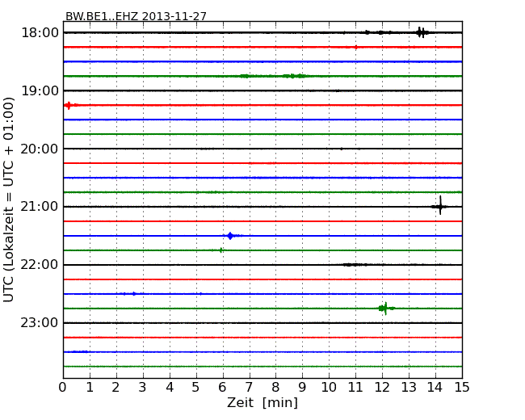525x420 pixels.
Task: Click x-axis tick label 8
Action: click(x=275, y=388)
